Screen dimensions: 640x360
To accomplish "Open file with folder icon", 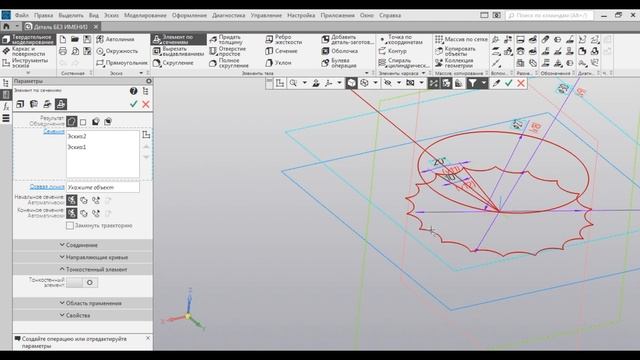I will pos(75,39).
